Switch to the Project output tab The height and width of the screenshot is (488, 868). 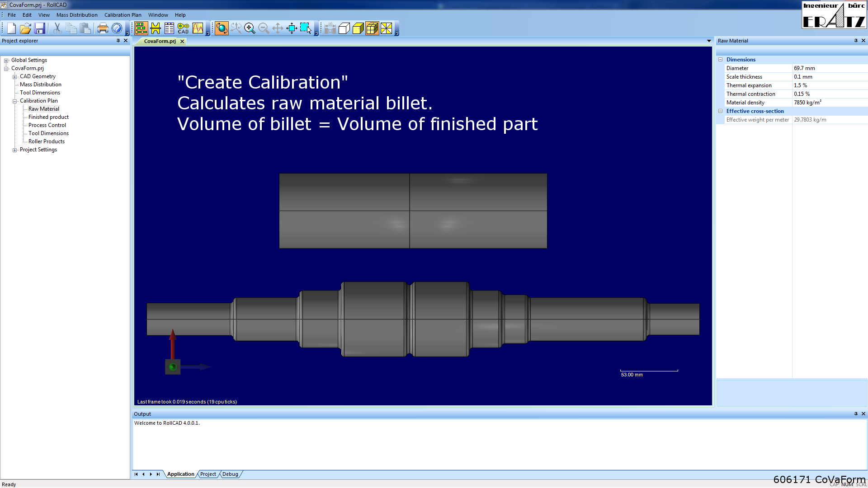pyautogui.click(x=208, y=474)
